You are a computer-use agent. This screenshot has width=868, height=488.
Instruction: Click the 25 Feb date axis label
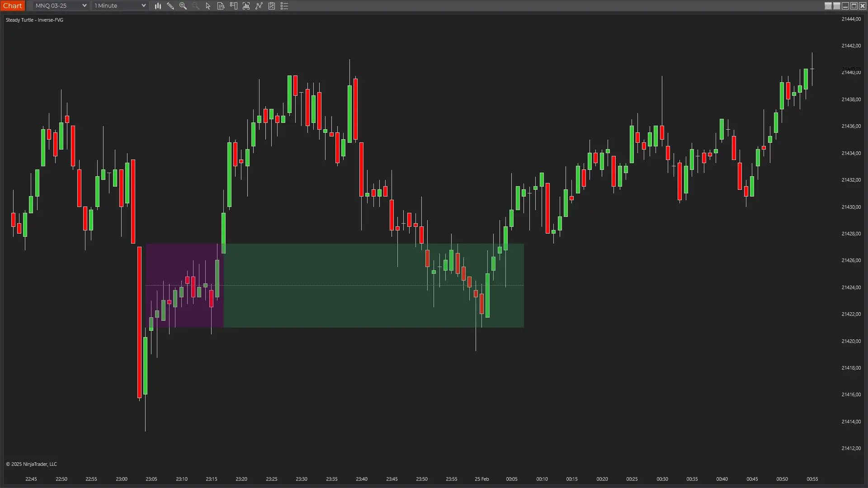tap(482, 479)
